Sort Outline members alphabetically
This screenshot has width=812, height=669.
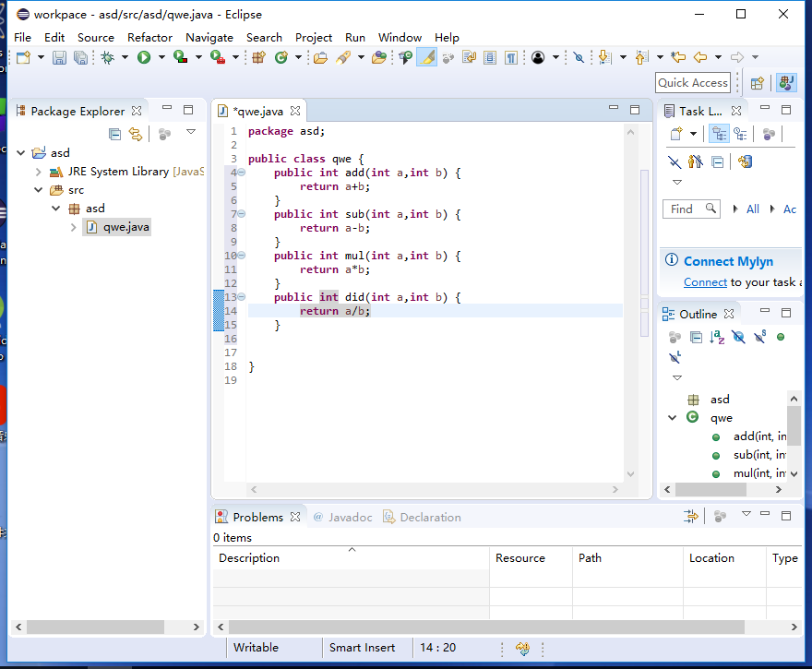pos(717,337)
